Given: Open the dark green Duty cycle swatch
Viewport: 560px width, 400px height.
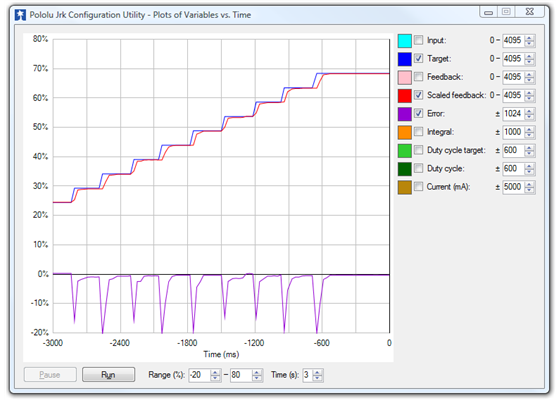Looking at the screenshot, I should [x=405, y=169].
